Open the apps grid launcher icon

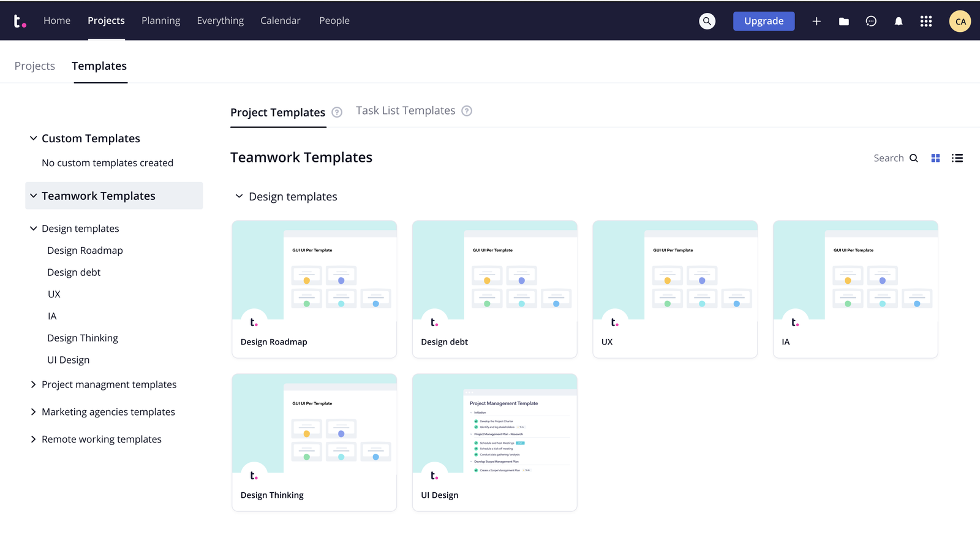point(926,21)
